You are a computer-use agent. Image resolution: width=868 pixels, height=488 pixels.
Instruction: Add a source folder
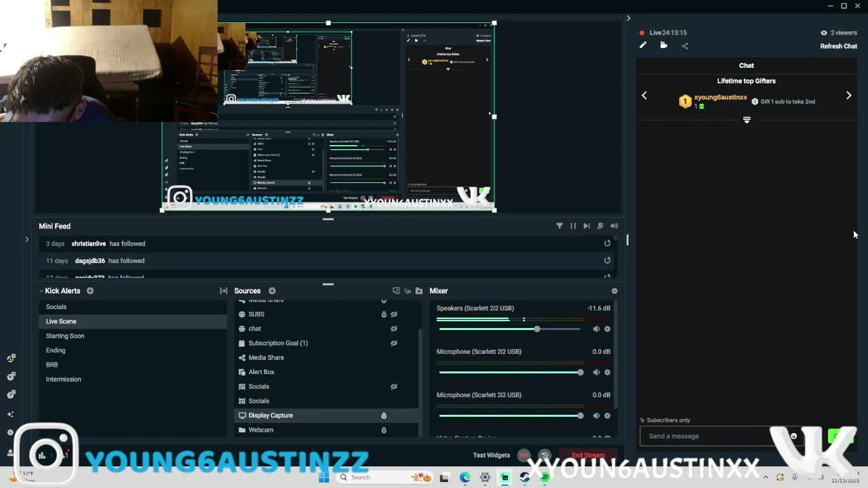(419, 291)
